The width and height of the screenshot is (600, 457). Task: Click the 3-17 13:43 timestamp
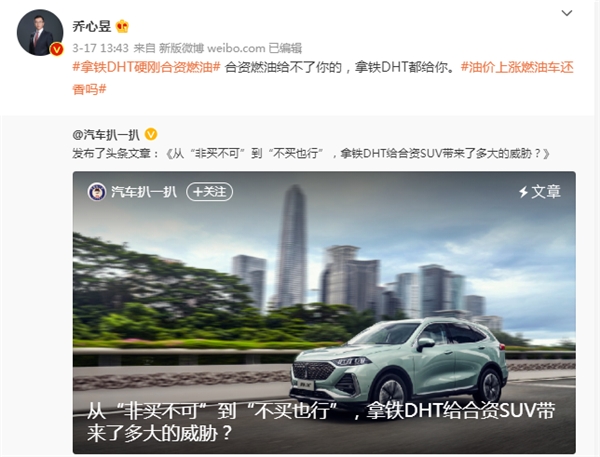click(x=101, y=48)
